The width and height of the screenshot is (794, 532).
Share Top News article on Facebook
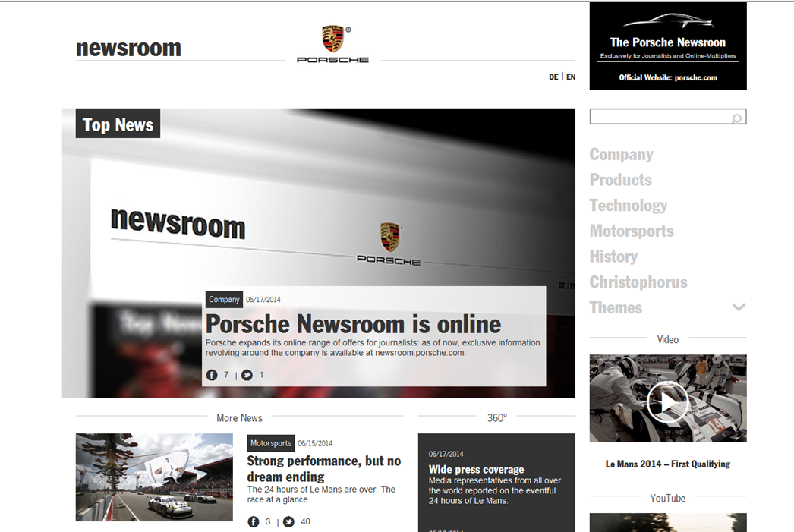(x=212, y=375)
